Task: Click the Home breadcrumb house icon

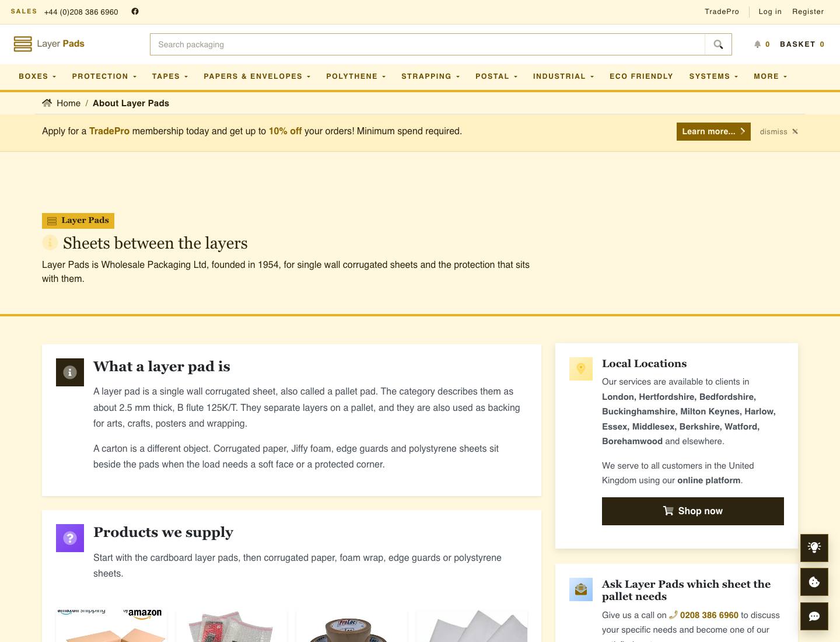Action: click(x=47, y=103)
